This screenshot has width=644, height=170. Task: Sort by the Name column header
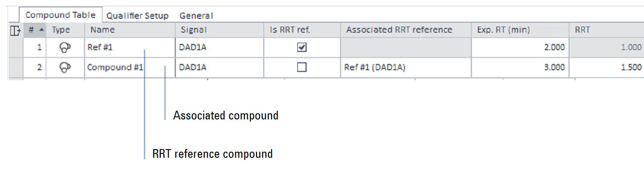coord(130,30)
